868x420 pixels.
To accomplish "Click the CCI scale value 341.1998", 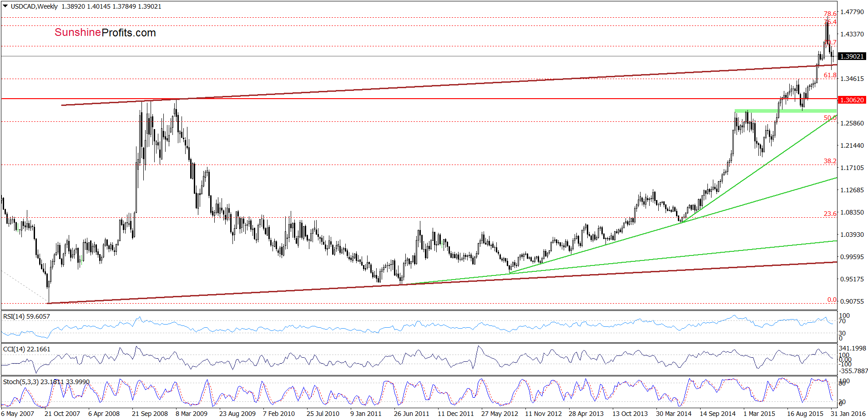I will click(853, 349).
